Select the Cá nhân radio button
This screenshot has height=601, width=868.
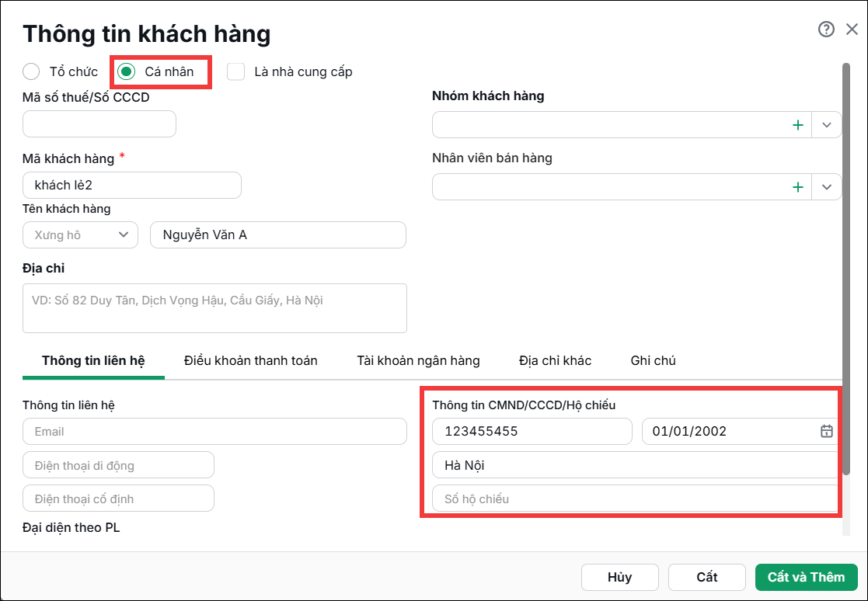126,71
